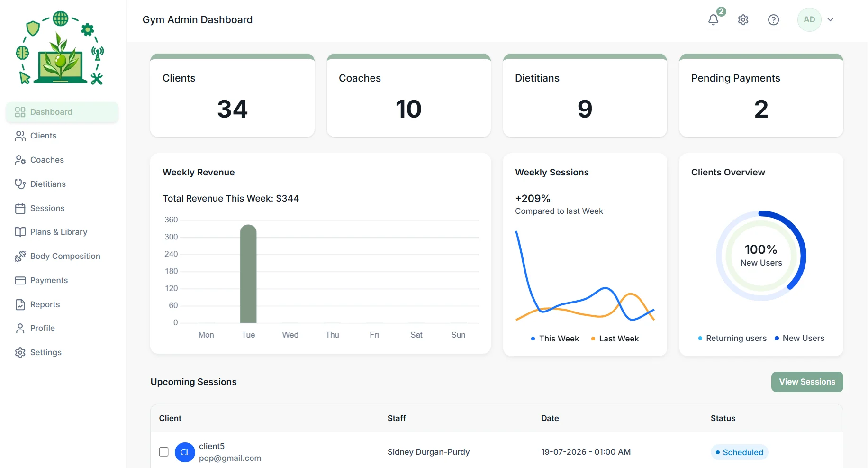The image size is (868, 468).
Task: Select the client5 row checkbox
Action: tap(164, 452)
